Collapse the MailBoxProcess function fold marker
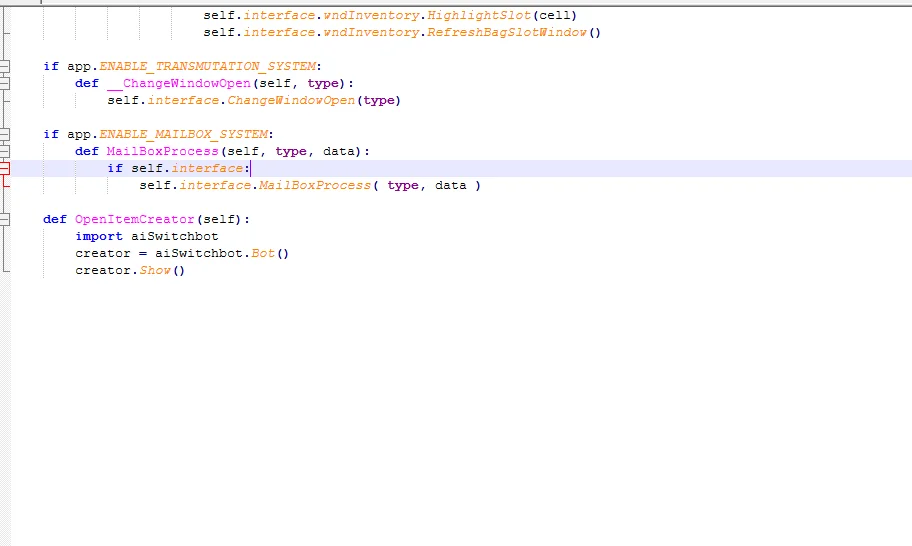The width and height of the screenshot is (912, 546). click(x=5, y=151)
